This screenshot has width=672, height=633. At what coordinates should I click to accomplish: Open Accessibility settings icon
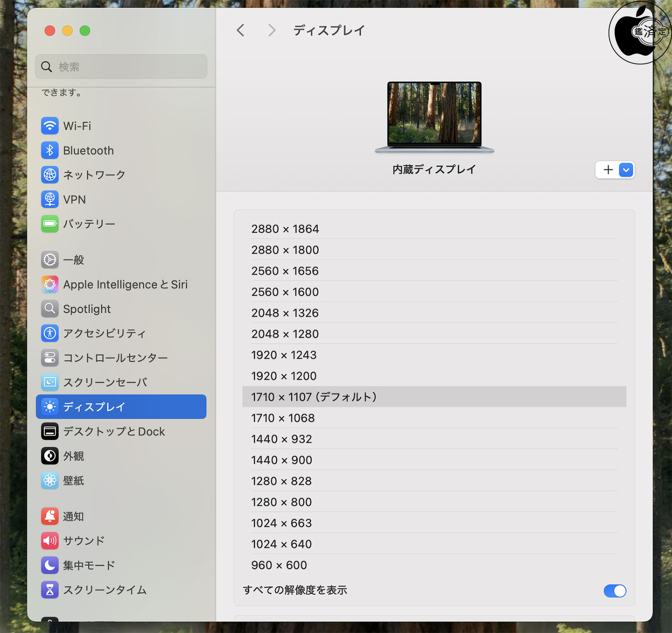pyautogui.click(x=50, y=333)
